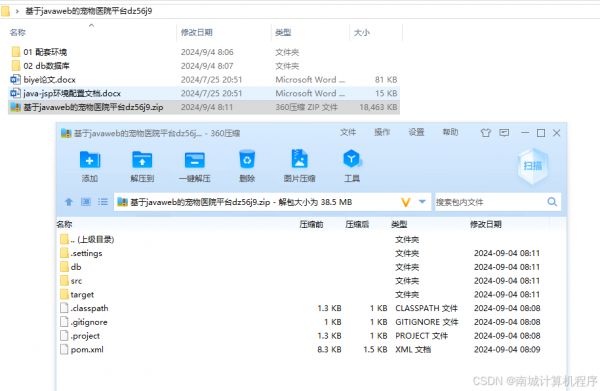Switch to list view mode
Image resolution: width=600 pixels, height=391 pixels.
point(103,202)
